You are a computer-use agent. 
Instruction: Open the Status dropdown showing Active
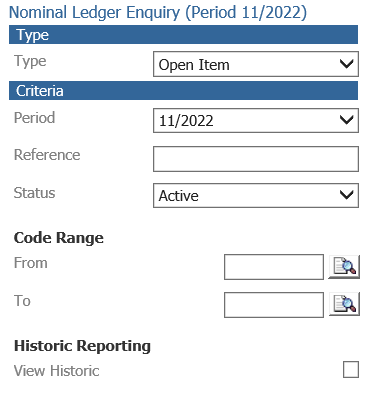[256, 195]
